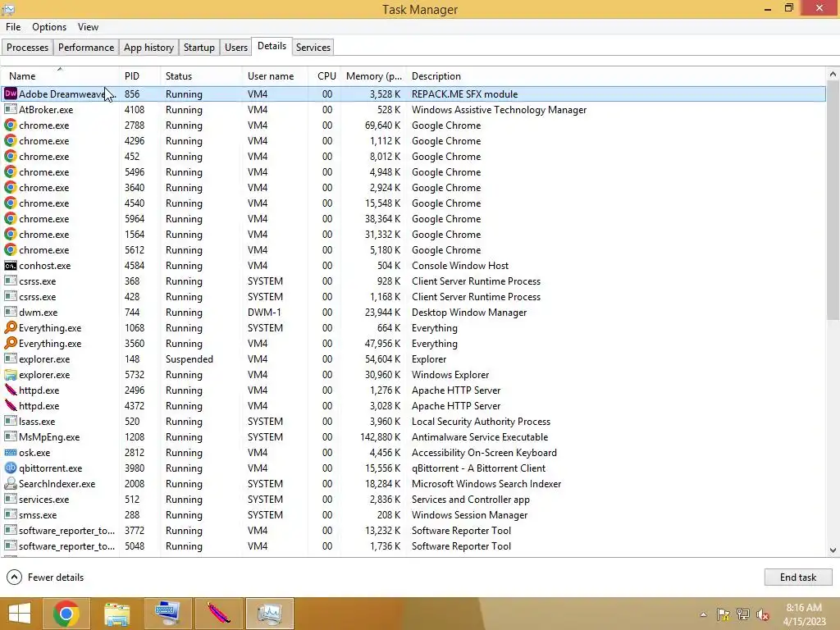Sort by the User name column header

point(276,76)
